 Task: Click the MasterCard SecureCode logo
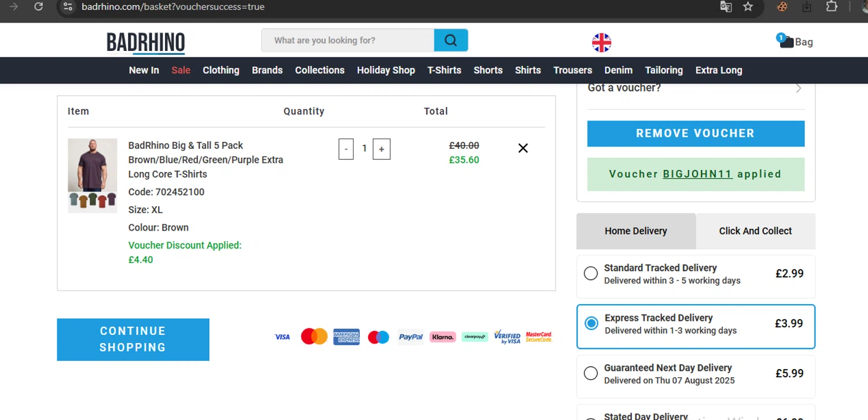pyautogui.click(x=539, y=337)
